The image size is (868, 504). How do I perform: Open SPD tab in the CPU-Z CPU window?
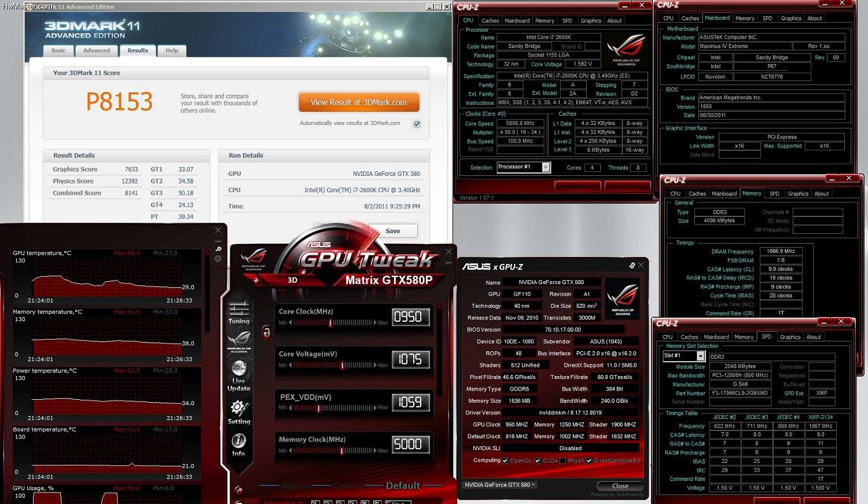567,21
